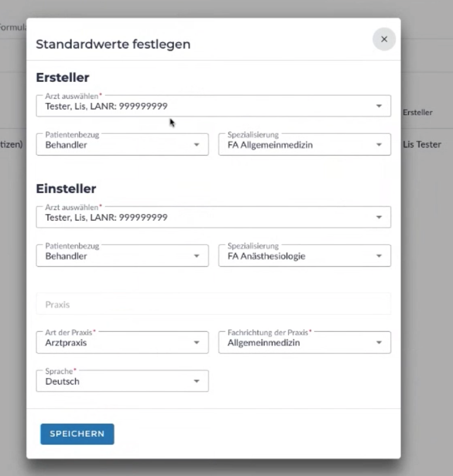This screenshot has height=476, width=453.
Task: Click the arrow icon of Einsteller Arzt auswählen
Action: 379,217
